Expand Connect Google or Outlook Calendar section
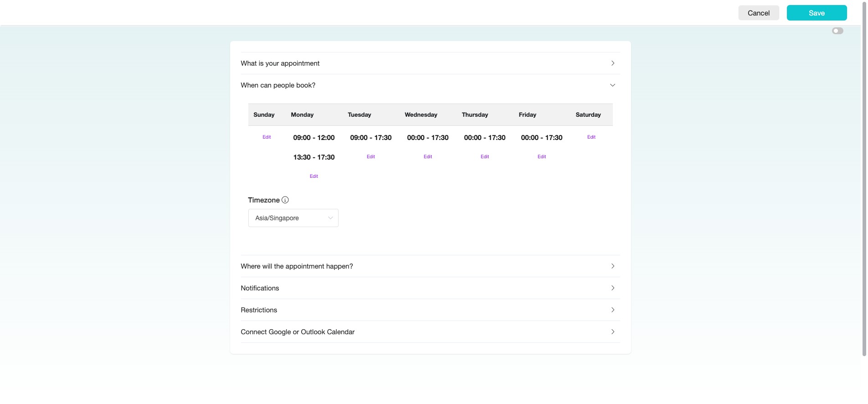This screenshot has height=404, width=868. pyautogui.click(x=430, y=332)
